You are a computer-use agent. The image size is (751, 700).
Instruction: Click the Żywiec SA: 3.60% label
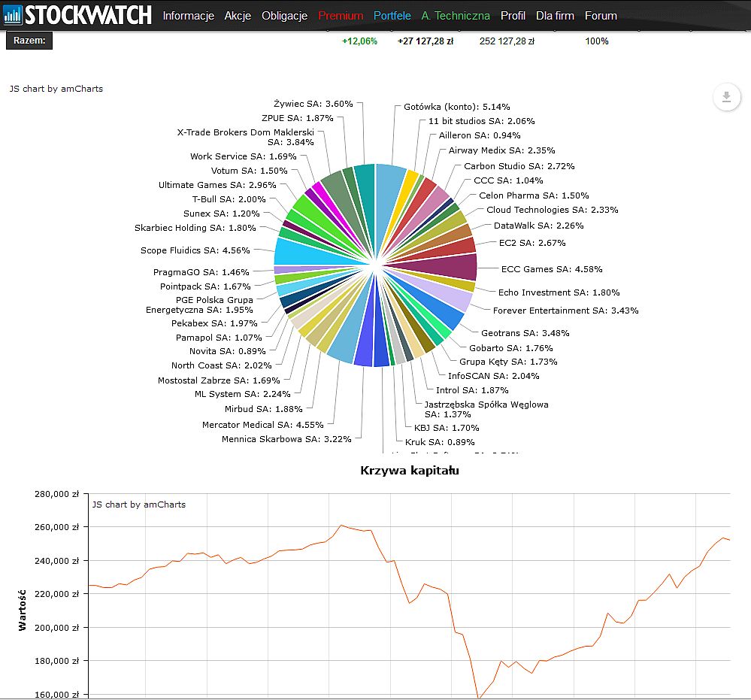pos(313,104)
